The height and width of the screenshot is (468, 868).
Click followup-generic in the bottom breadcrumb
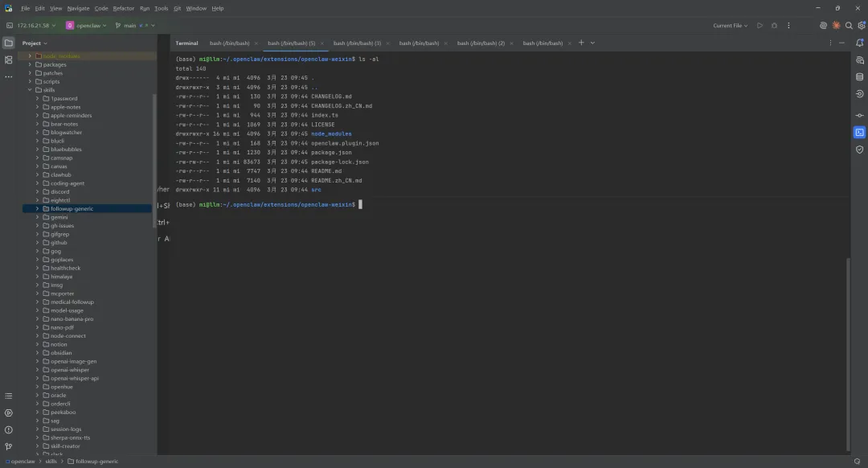click(x=97, y=462)
